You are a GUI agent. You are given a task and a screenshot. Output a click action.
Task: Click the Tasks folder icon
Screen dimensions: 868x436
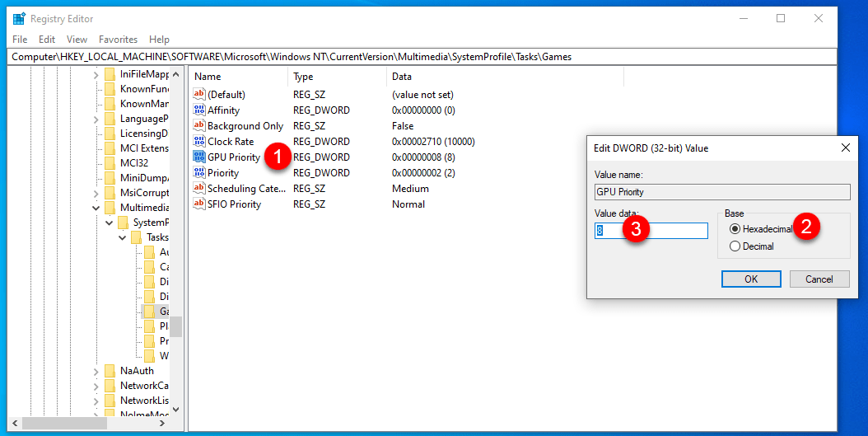(137, 237)
